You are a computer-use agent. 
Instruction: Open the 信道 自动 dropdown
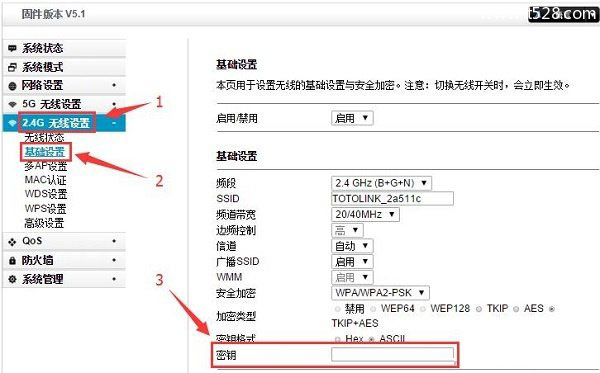352,246
